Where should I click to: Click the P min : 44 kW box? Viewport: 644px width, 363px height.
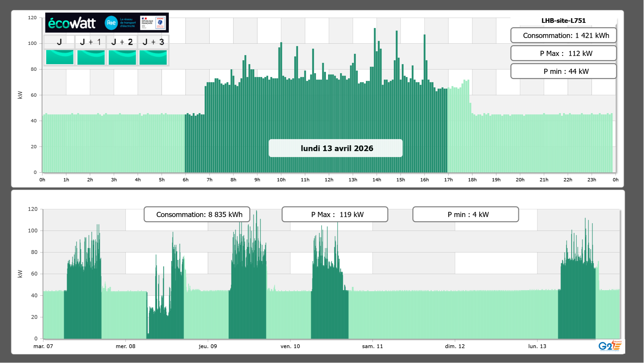[x=563, y=71]
